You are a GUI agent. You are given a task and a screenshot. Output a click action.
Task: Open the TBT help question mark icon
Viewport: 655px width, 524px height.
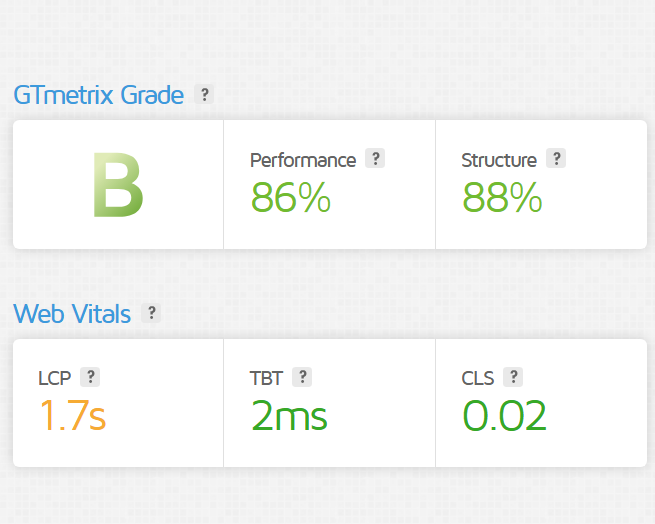coord(302,377)
